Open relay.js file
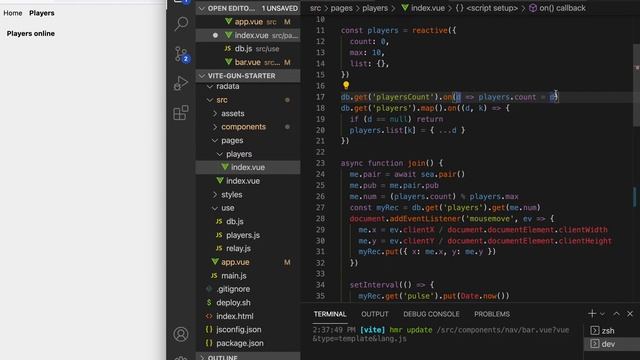 click(248, 249)
